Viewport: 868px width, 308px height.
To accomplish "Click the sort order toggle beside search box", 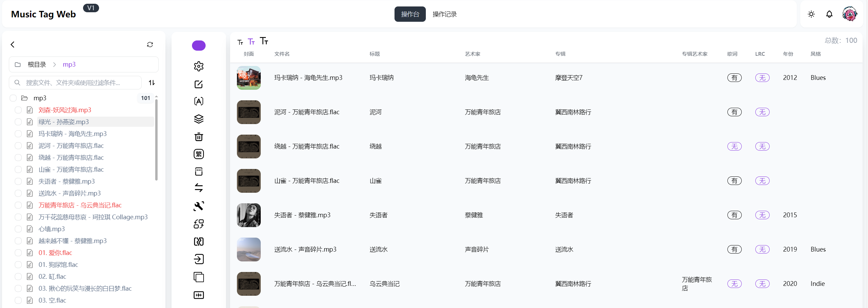I will pyautogui.click(x=152, y=82).
